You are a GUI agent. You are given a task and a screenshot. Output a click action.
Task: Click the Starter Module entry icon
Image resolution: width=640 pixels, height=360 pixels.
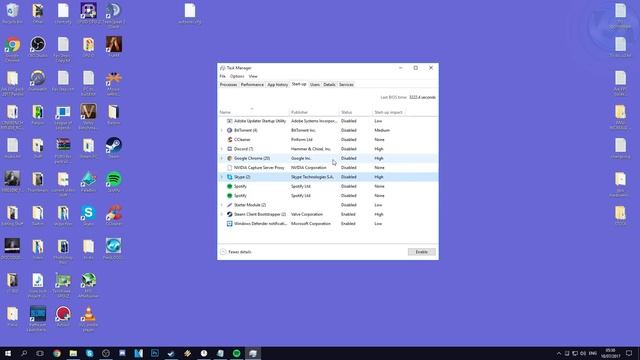coord(229,205)
